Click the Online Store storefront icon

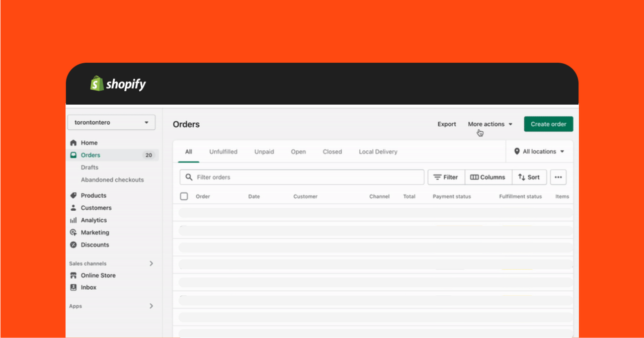pos(73,276)
